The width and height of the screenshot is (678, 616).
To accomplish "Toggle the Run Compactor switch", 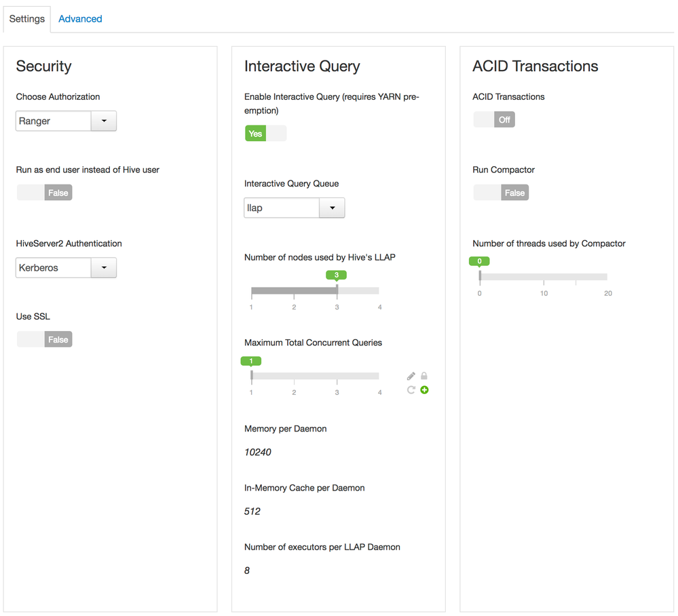I will (501, 193).
